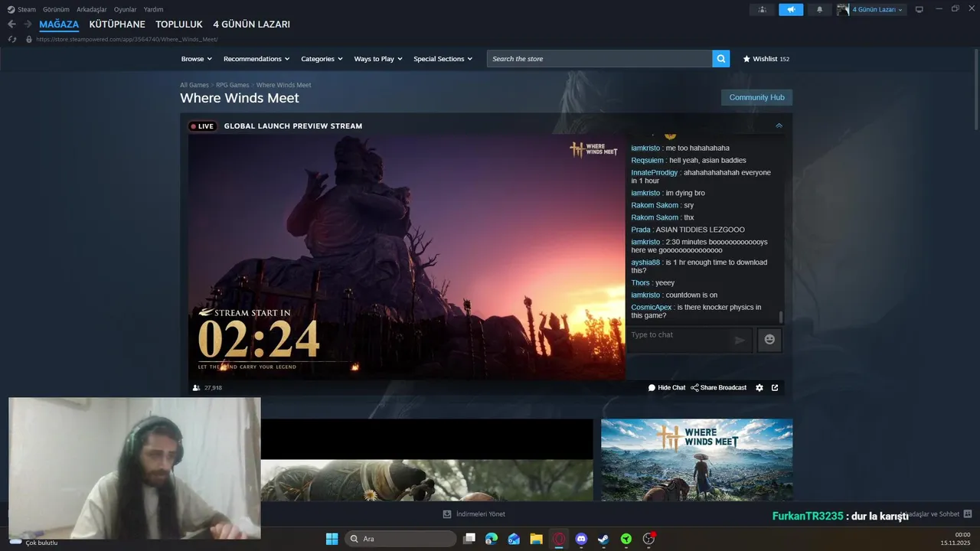Screen dimensions: 980x551
Task: Pop out the broadcast player
Action: (775, 388)
